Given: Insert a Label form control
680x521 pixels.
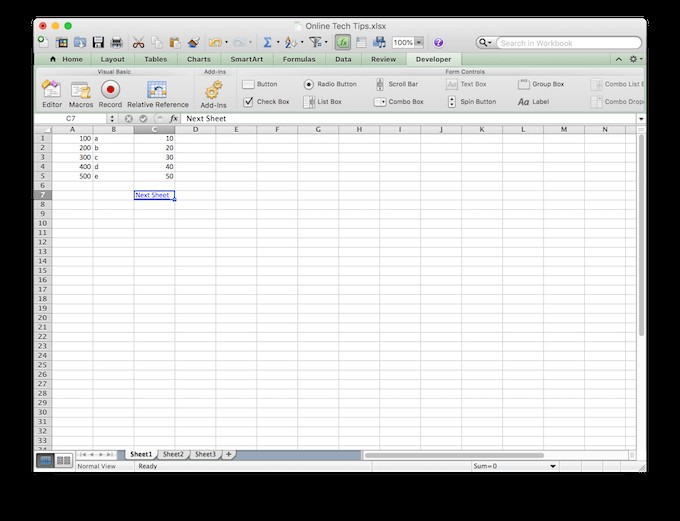Looking at the screenshot, I should pos(533,102).
